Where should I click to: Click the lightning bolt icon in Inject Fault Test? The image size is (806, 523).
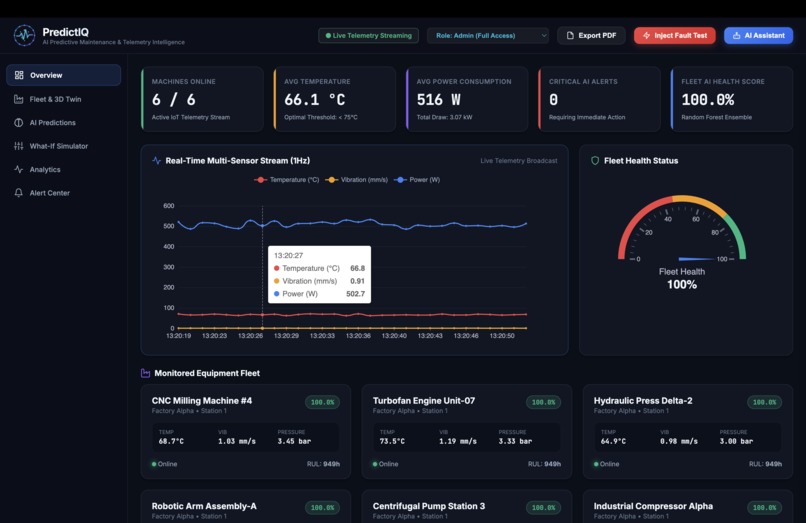(x=646, y=35)
